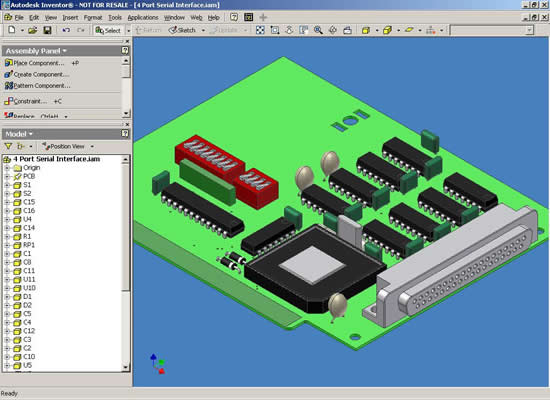550x400 pixels.
Task: Click the browser filter funnel icon
Action: (8, 146)
